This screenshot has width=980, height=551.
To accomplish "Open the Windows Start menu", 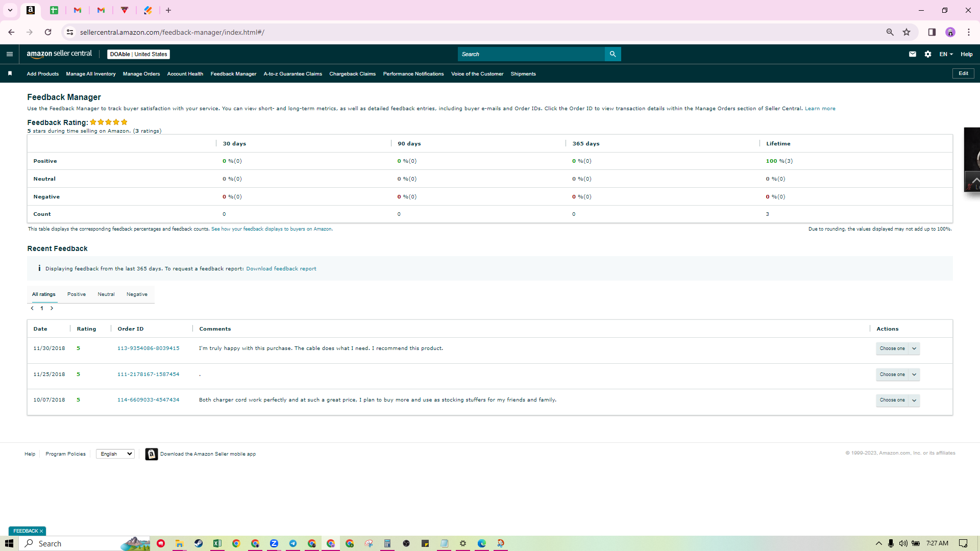I will click(9, 543).
